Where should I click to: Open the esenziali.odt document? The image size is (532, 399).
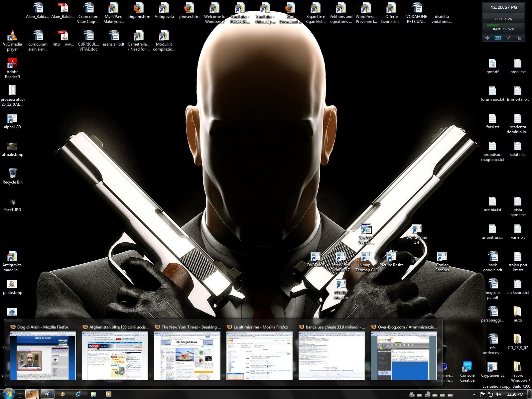[x=113, y=38]
